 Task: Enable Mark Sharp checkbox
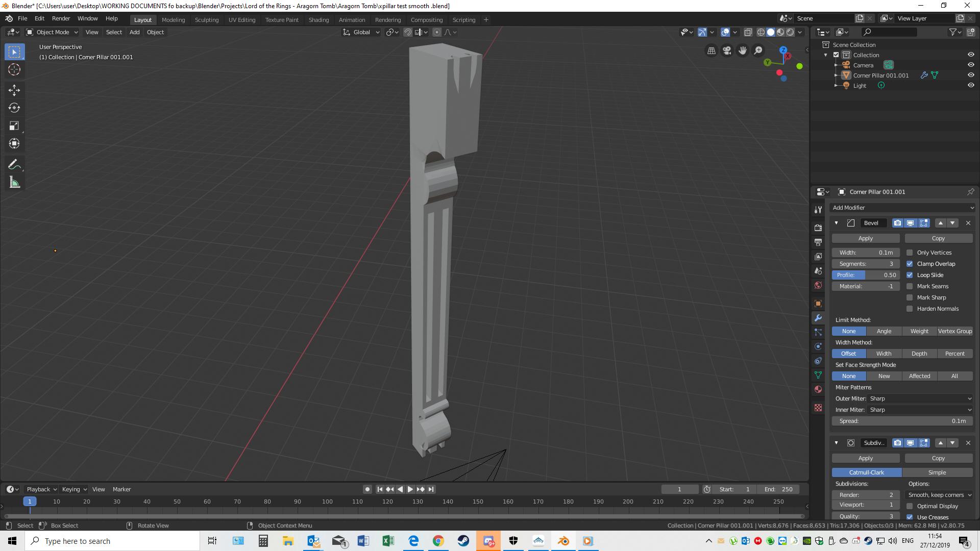[910, 297]
